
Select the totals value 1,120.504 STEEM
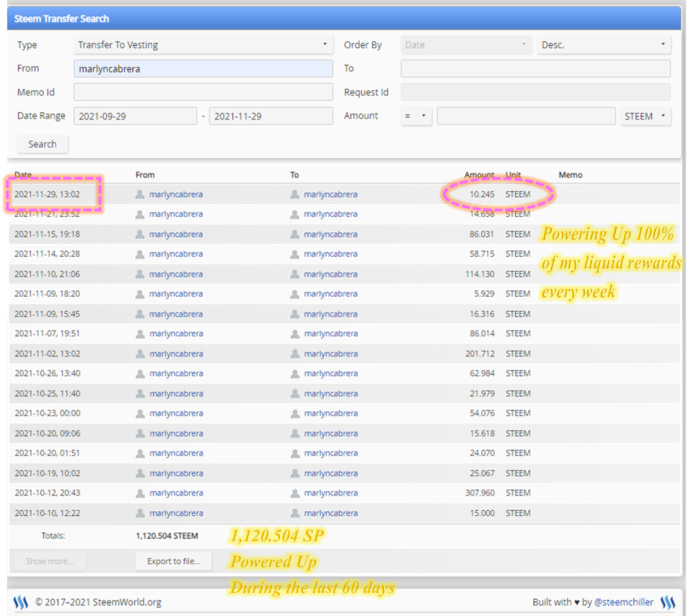[167, 536]
